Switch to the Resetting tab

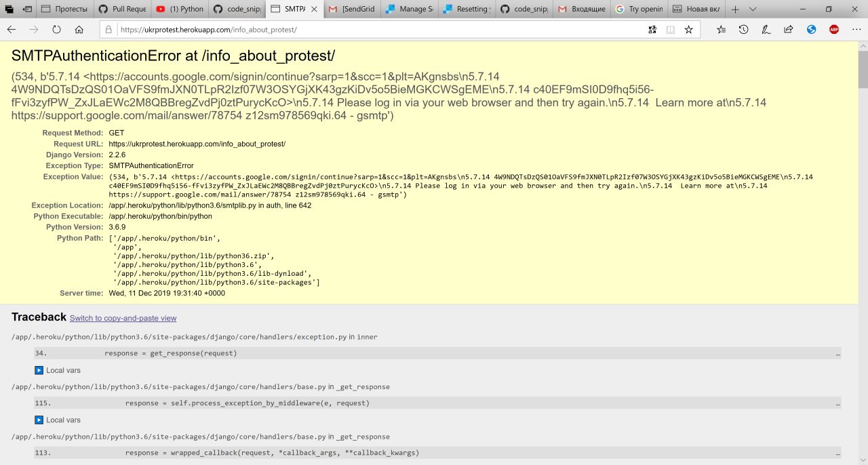(x=466, y=9)
